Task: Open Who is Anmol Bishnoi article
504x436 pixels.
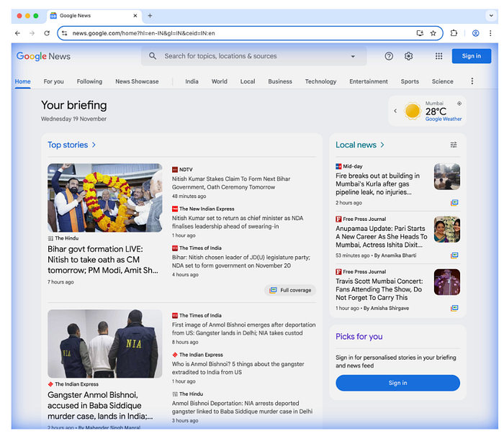Action: (x=238, y=368)
